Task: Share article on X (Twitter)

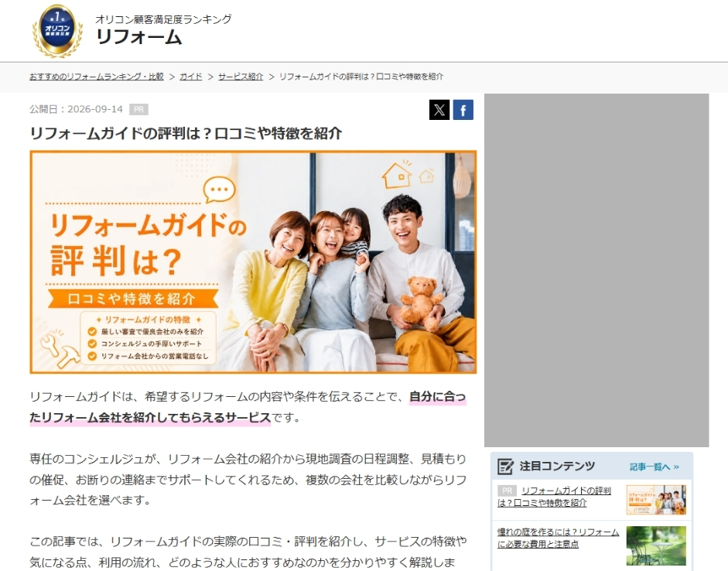Action: pyautogui.click(x=439, y=110)
